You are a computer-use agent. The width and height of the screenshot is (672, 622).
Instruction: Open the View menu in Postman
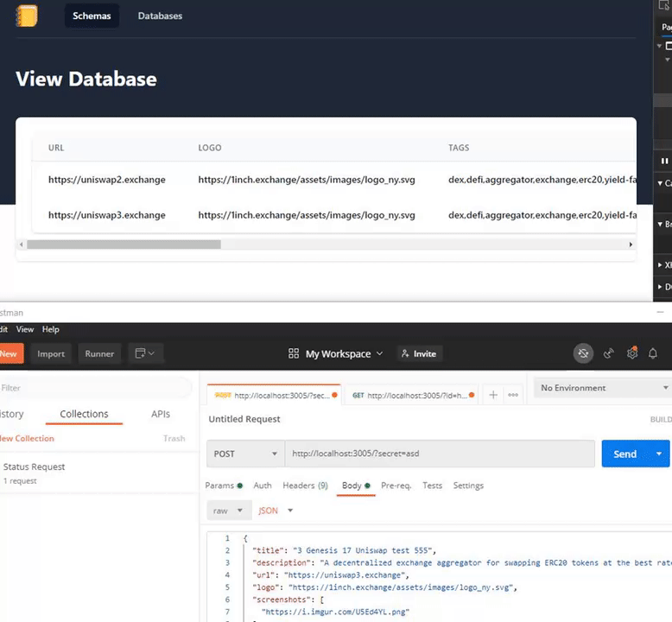pyautogui.click(x=25, y=329)
